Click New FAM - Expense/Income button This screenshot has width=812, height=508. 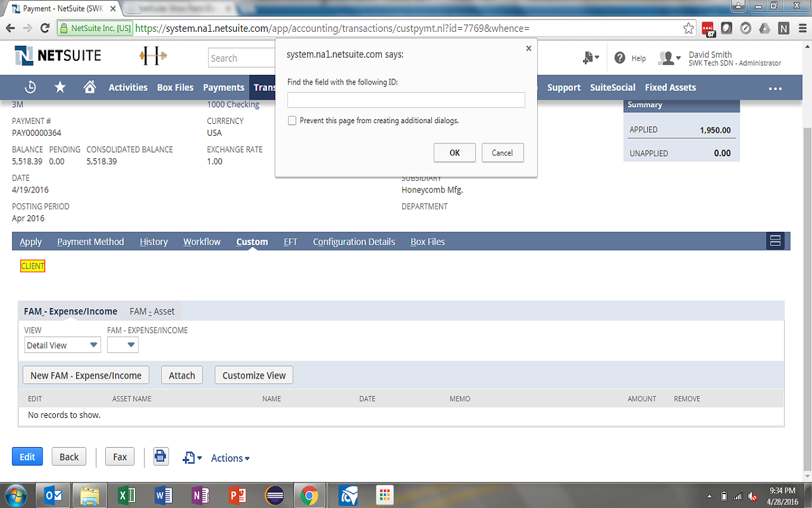pos(85,375)
